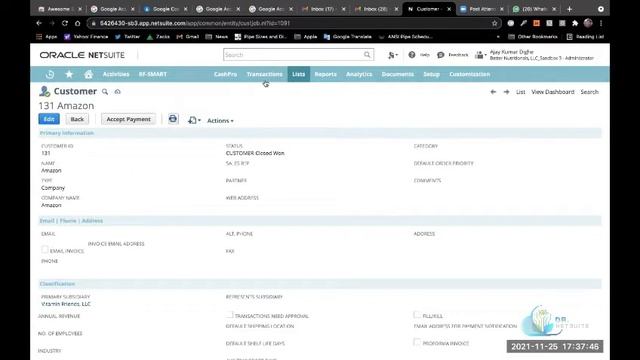This screenshot has height=360, width=640.
Task: Toggle the Fulfill checkbox
Action: pos(417,315)
